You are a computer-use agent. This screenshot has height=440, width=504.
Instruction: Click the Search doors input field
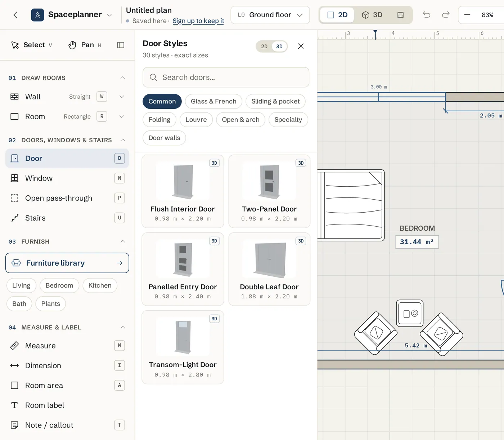[226, 77]
